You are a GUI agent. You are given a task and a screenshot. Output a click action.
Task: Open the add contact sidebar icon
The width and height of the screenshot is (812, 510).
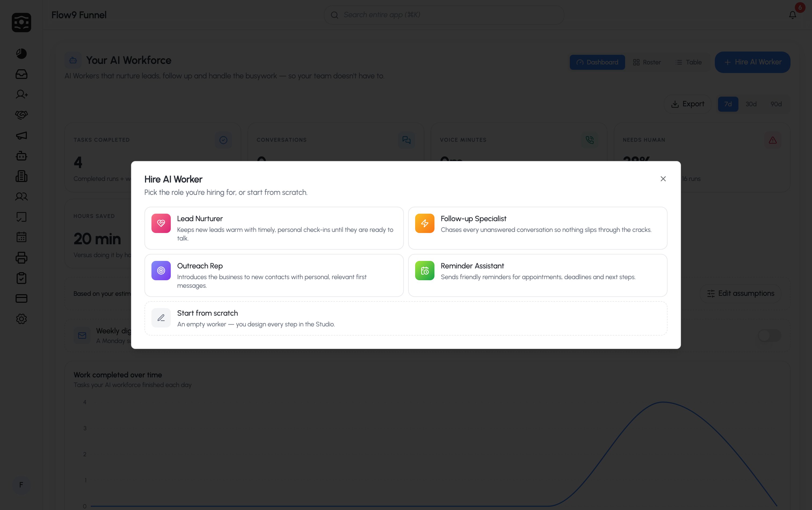(21, 94)
